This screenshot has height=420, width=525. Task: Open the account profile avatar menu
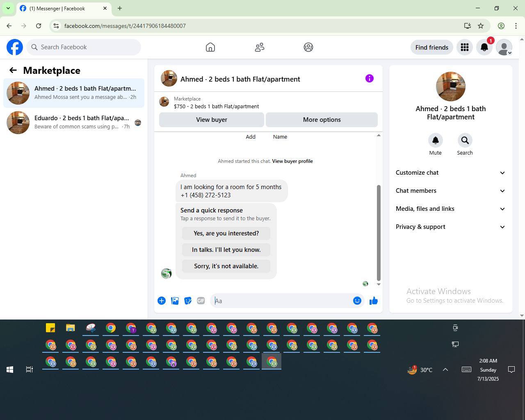click(x=504, y=47)
